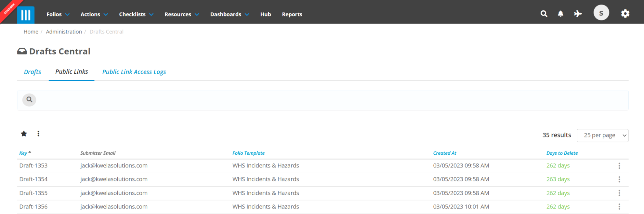Click Drafts Central breadcrumb text
The height and width of the screenshot is (214, 644).
[106, 32]
